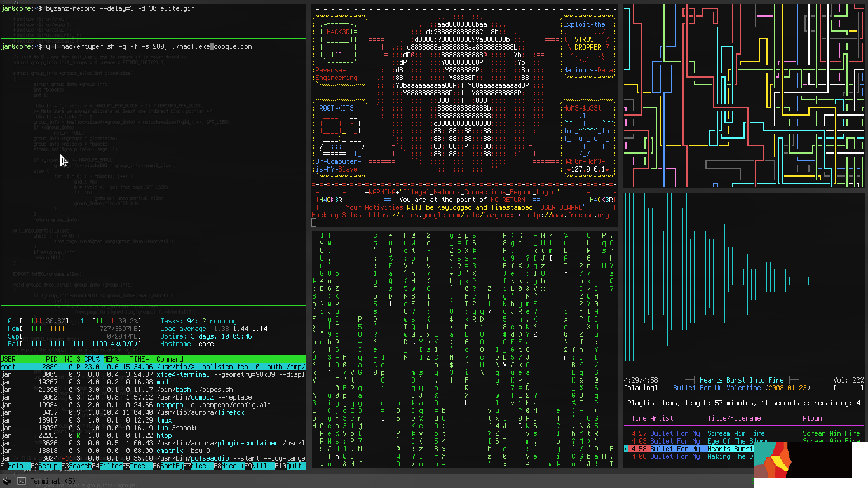This screenshot has width=868, height=488.
Task: Open the www.freebsd.org link
Action: point(567,215)
